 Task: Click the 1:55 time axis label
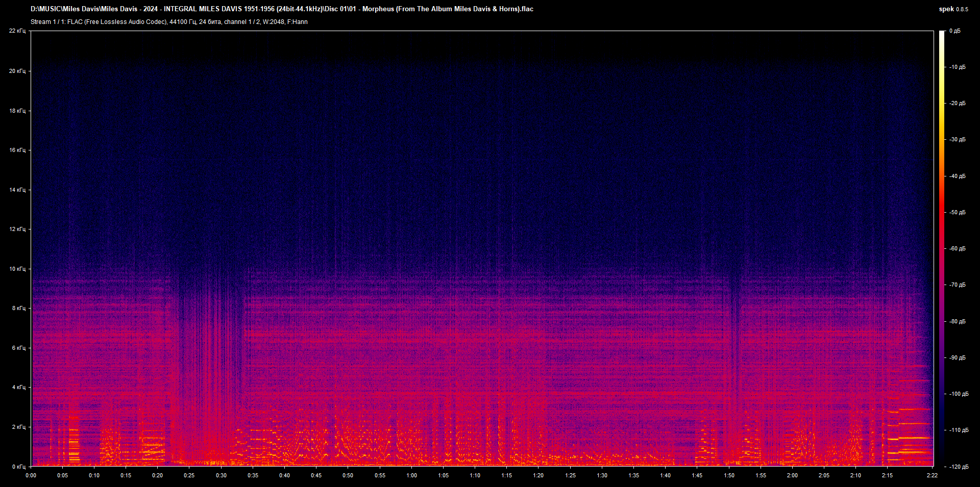[x=761, y=475]
